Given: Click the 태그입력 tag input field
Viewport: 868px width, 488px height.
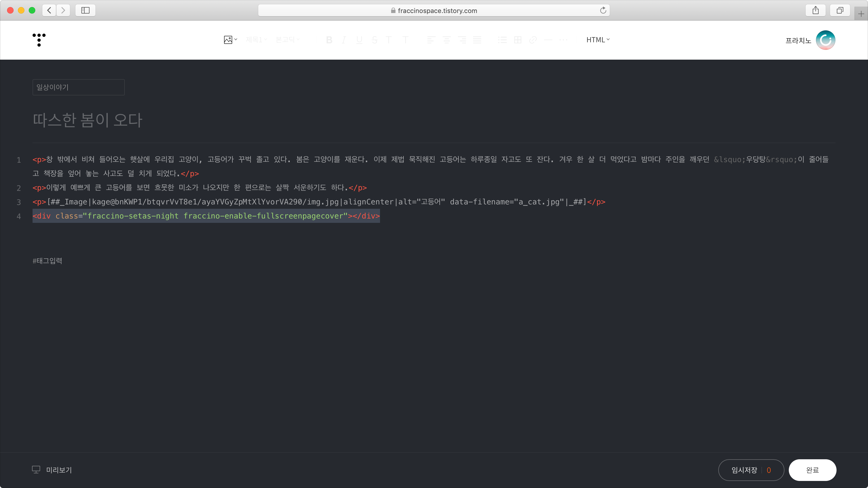Looking at the screenshot, I should pos(47,261).
